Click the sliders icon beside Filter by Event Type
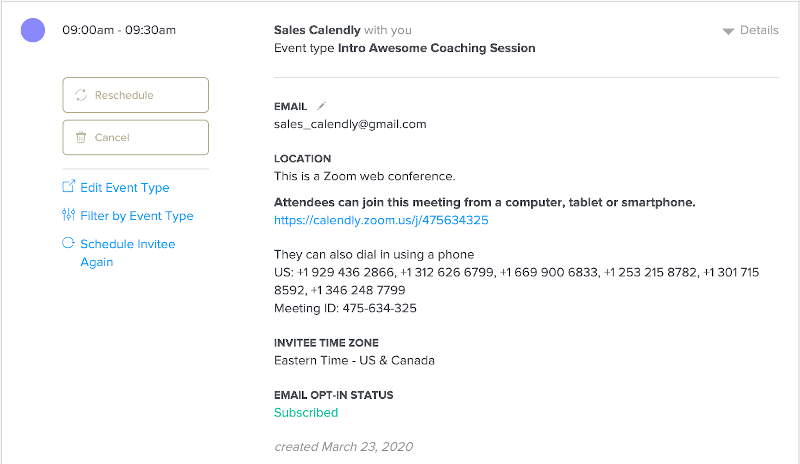This screenshot has width=800, height=464. pos(69,215)
